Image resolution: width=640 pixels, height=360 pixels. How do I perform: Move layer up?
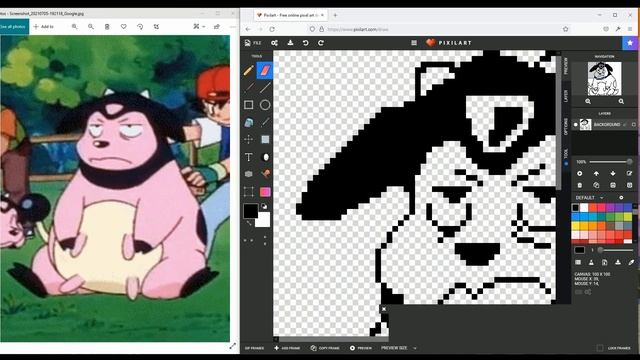(596, 173)
